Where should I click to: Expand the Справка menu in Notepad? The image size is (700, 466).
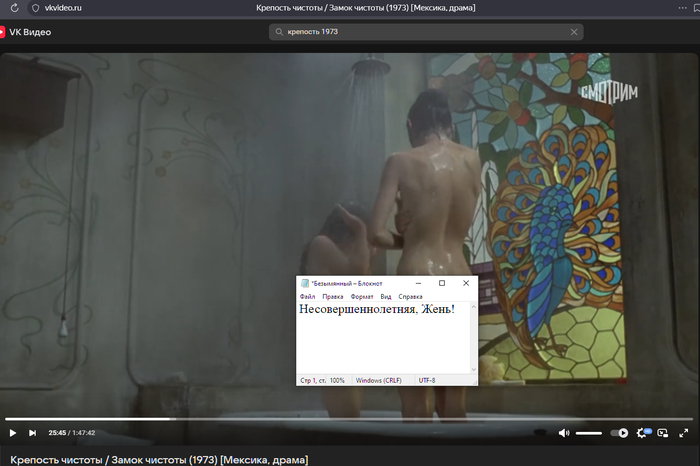[410, 297]
